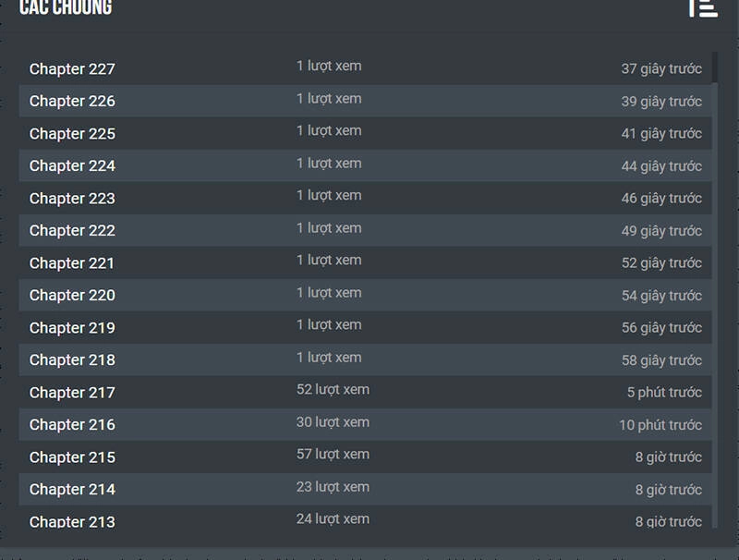
Task: Read Chapter 215
Action: tap(72, 457)
